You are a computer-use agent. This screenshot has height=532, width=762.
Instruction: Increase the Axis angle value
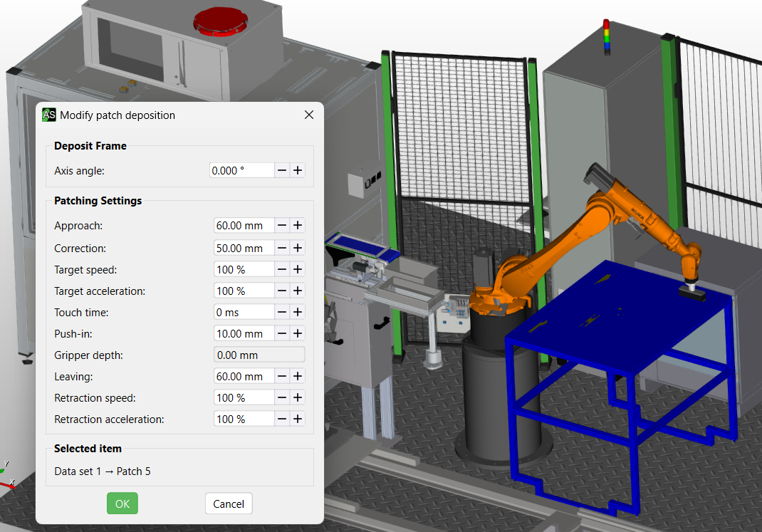click(x=298, y=170)
